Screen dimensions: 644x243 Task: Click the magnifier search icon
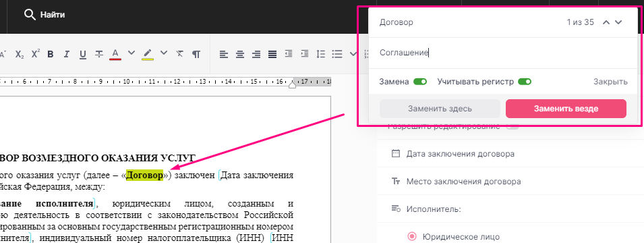pos(30,15)
